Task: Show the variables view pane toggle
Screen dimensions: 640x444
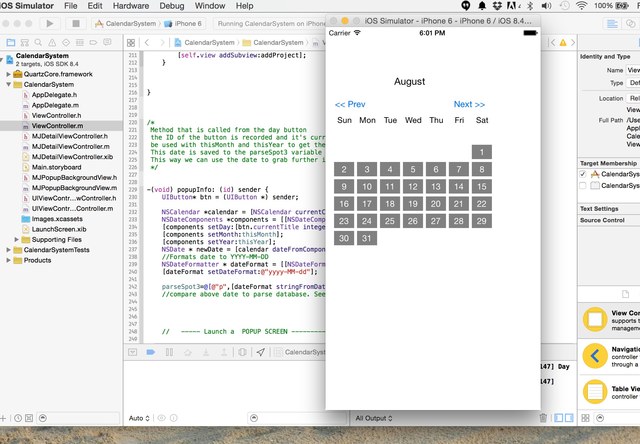Action: coord(558,418)
